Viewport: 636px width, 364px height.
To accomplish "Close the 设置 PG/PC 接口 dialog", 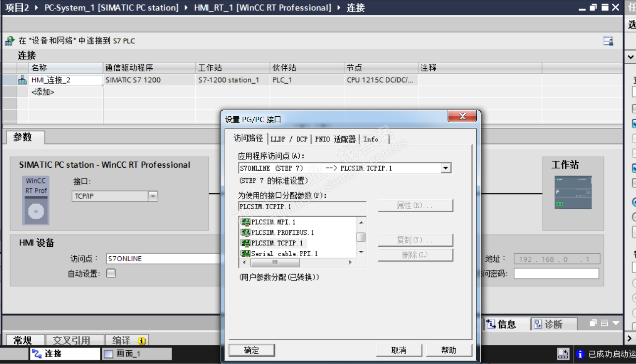I will 462,117.
